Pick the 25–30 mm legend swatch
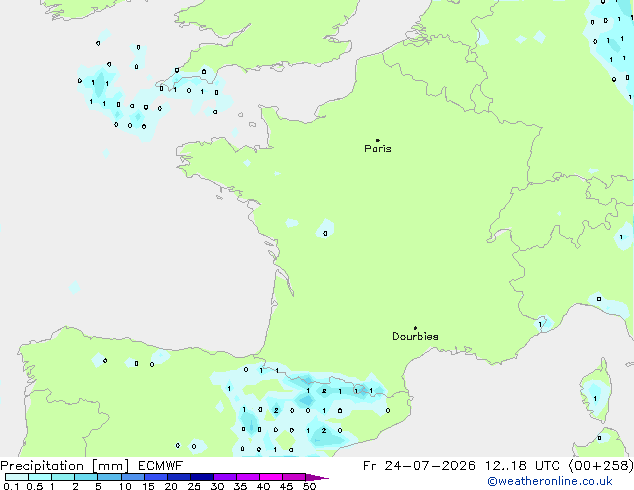Viewport: 634px width, 490px height. click(201, 477)
